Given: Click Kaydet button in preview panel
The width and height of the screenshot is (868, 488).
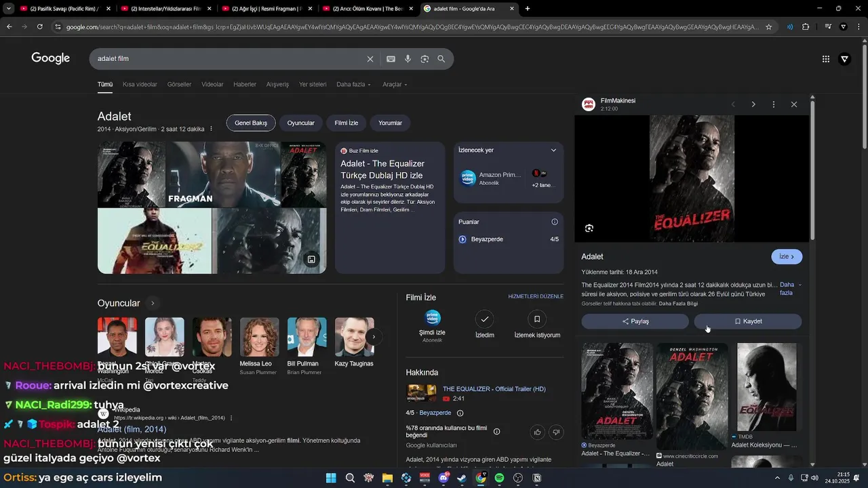Looking at the screenshot, I should click(748, 321).
